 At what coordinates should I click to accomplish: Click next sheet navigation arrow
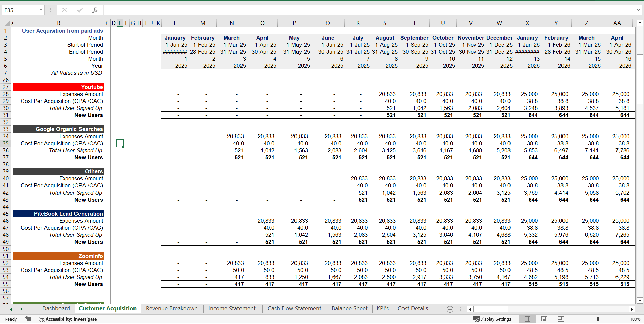[x=21, y=309]
